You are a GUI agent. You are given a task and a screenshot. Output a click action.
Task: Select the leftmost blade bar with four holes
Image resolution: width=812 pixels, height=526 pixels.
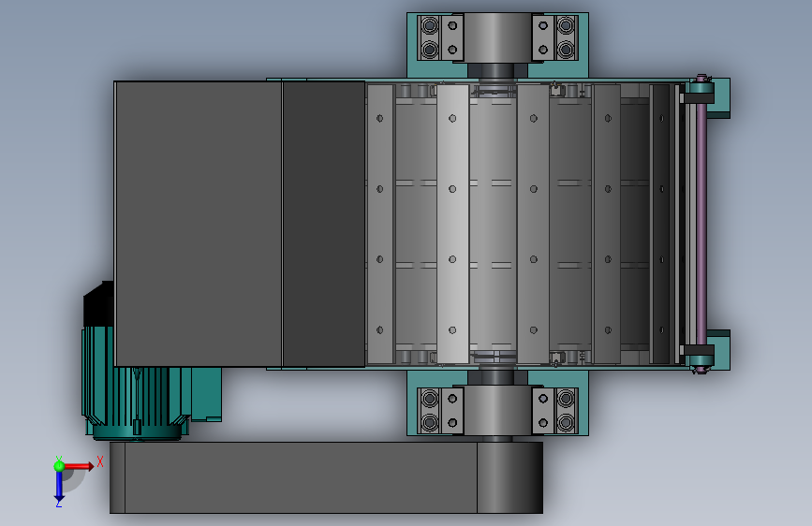click(x=380, y=224)
